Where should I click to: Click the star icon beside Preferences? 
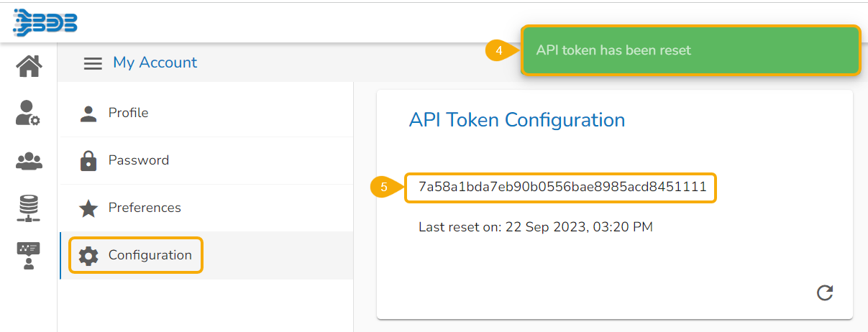(x=88, y=208)
